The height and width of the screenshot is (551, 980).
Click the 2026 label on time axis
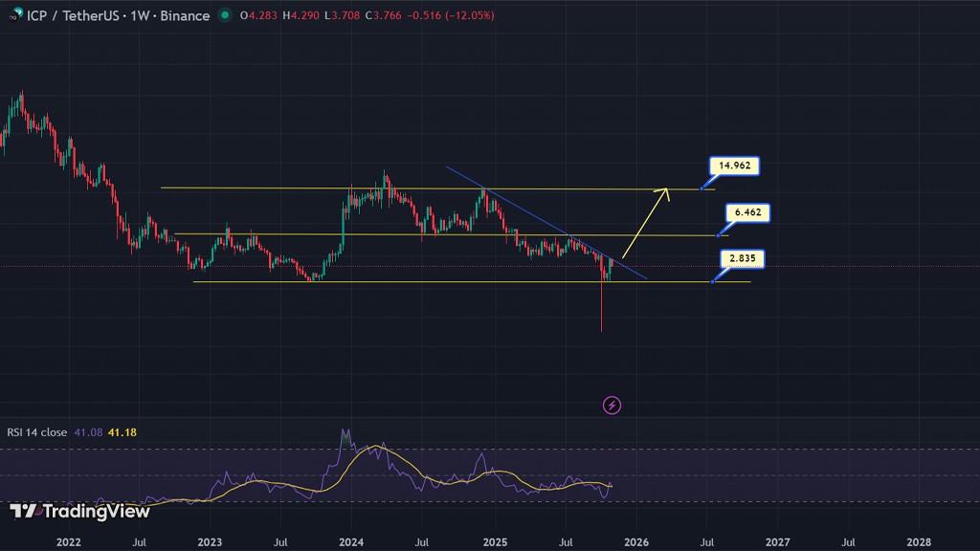tap(635, 541)
